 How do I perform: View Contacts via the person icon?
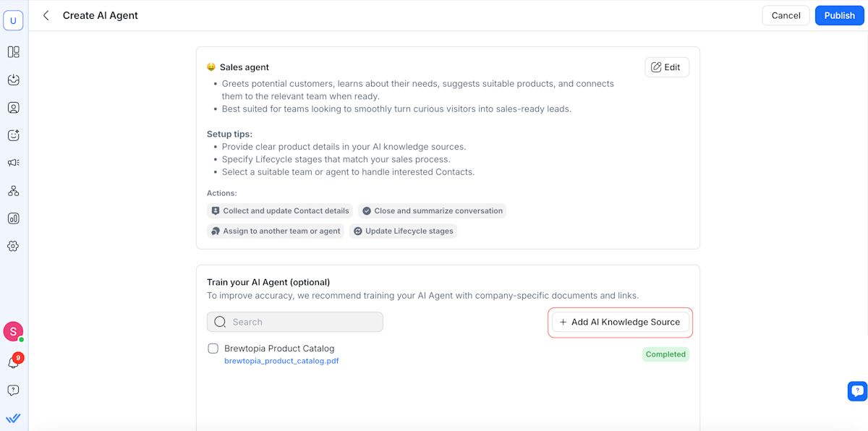pyautogui.click(x=12, y=107)
